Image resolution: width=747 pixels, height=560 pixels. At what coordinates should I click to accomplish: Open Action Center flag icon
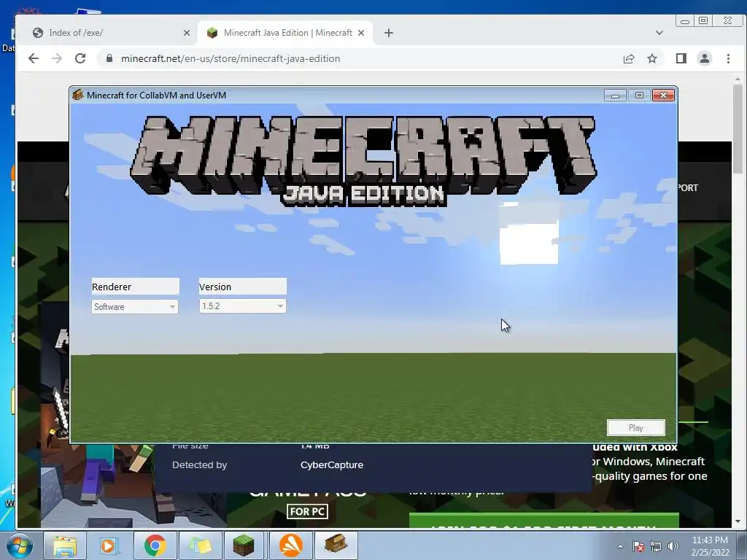[x=638, y=546]
